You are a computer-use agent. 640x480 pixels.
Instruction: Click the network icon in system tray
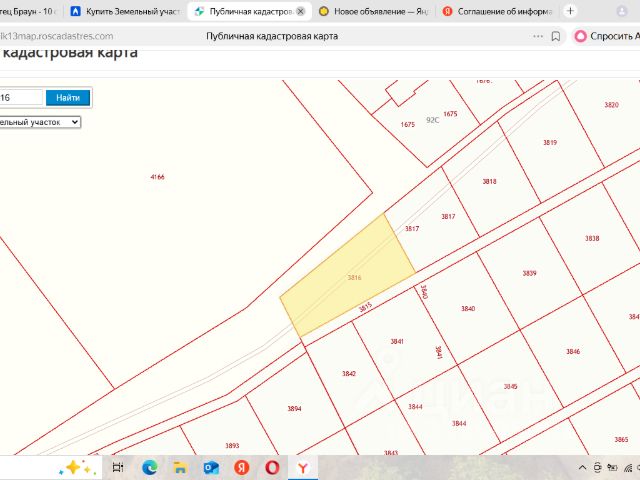click(628, 468)
